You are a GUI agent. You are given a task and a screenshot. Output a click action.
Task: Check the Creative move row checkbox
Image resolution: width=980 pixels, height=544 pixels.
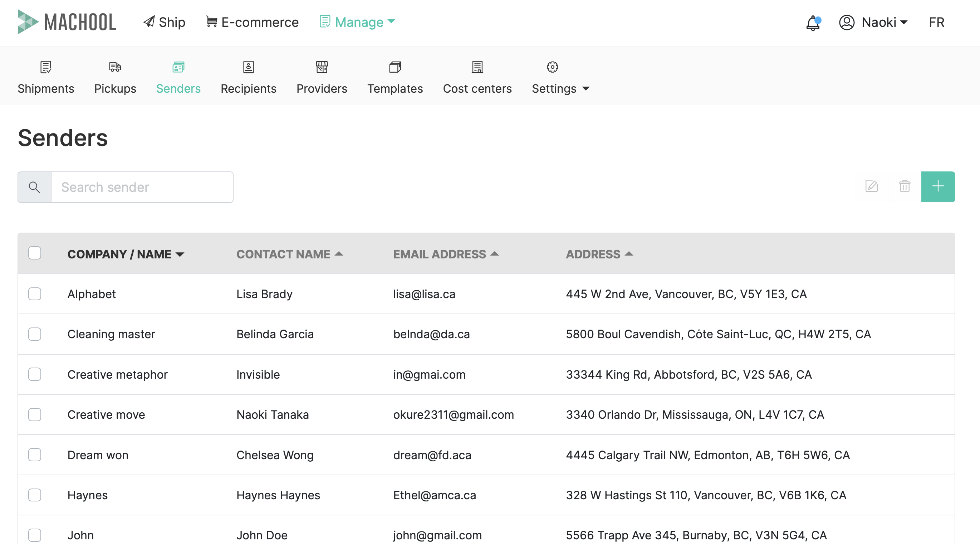pyautogui.click(x=35, y=414)
